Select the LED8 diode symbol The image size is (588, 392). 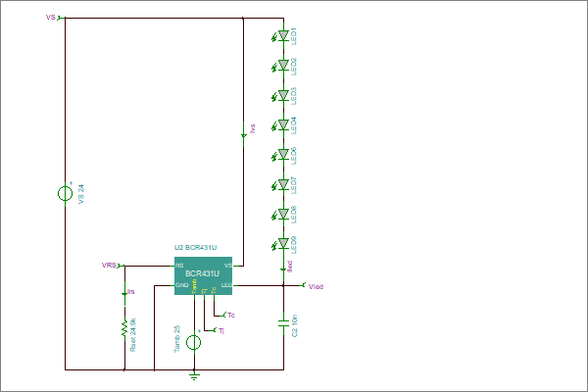click(283, 215)
